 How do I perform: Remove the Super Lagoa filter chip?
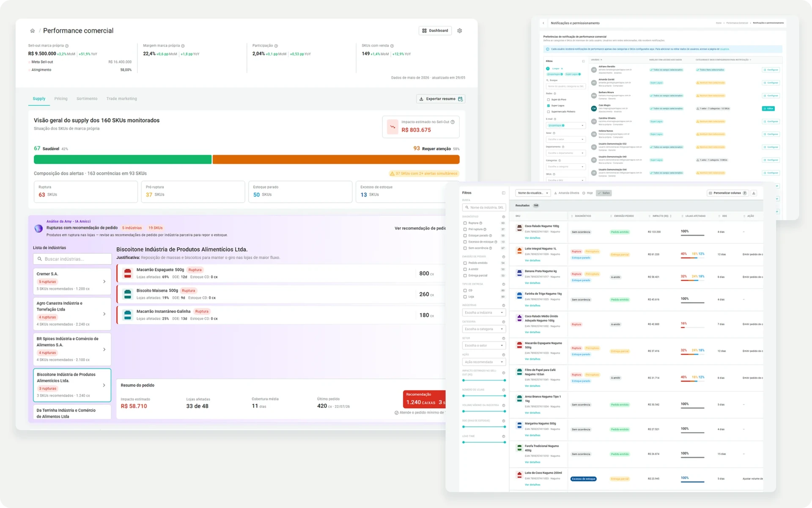[579, 75]
